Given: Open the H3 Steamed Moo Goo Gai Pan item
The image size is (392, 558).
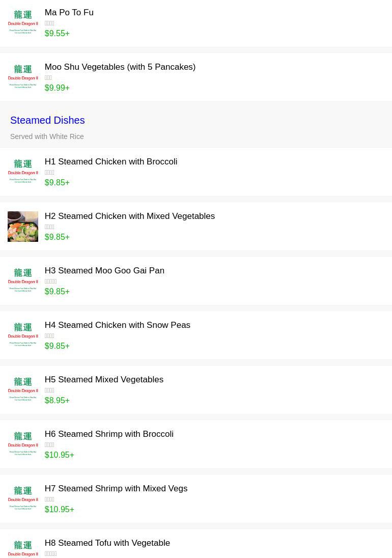Looking at the screenshot, I should (x=104, y=271).
